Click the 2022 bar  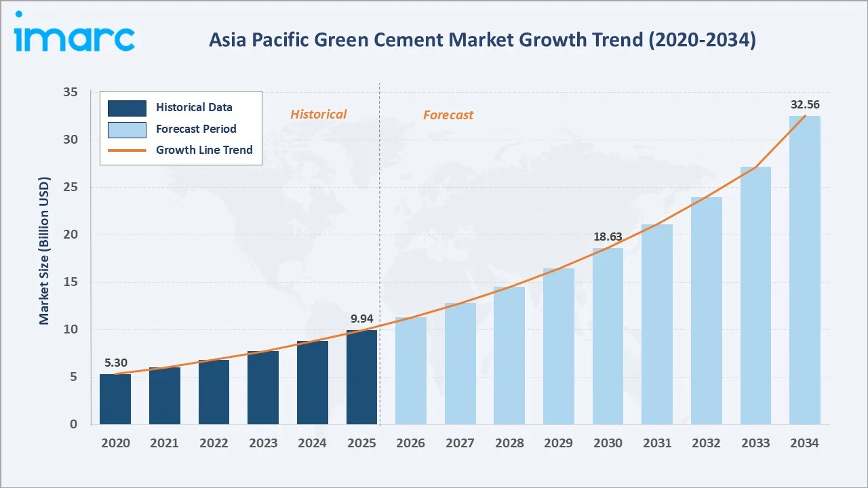tap(214, 392)
